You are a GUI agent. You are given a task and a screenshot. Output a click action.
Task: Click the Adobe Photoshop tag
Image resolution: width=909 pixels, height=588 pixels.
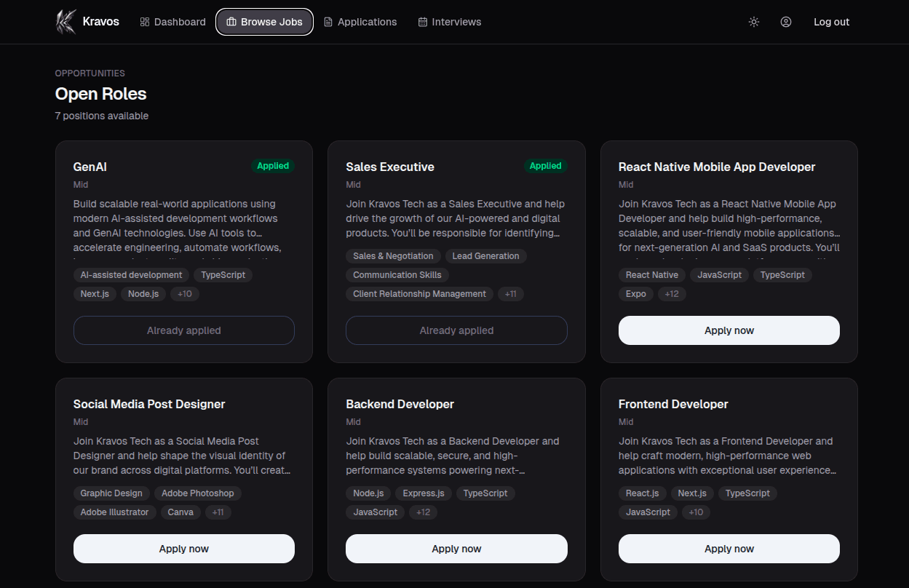click(198, 493)
